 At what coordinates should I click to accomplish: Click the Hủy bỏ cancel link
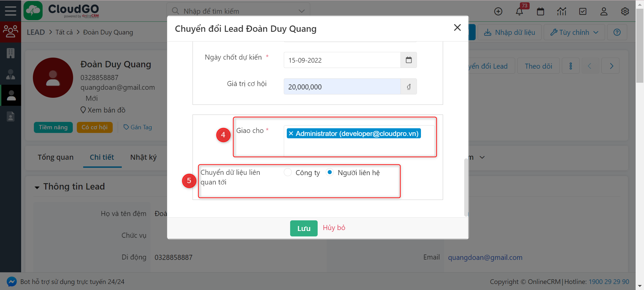334,228
